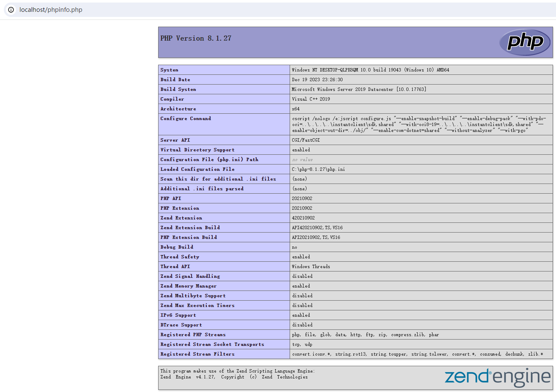Screen dimensions: 556x392
Task: Select the 'C:\php-8.1.27\php.ini' path value
Action: pos(318,170)
